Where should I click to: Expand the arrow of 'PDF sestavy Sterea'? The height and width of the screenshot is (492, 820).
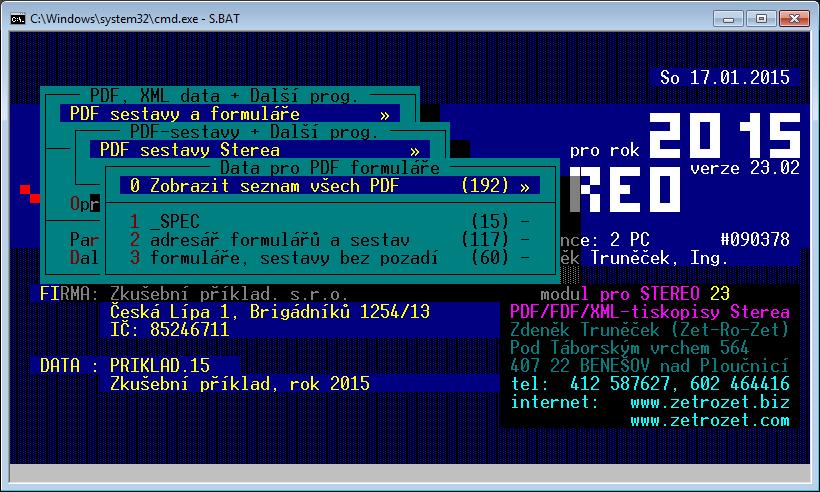(415, 152)
